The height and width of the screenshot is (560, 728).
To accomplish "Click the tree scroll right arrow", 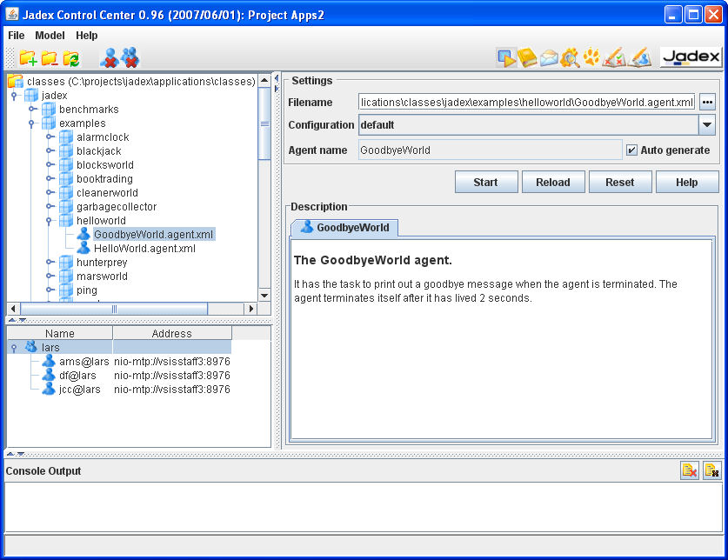I will [x=251, y=309].
